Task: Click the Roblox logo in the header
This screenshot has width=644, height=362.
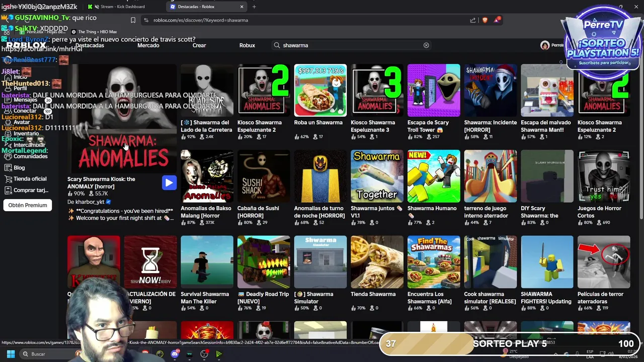Action: (26, 45)
